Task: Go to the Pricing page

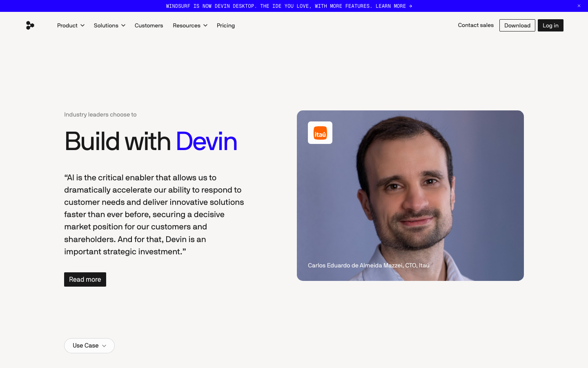Action: click(226, 25)
